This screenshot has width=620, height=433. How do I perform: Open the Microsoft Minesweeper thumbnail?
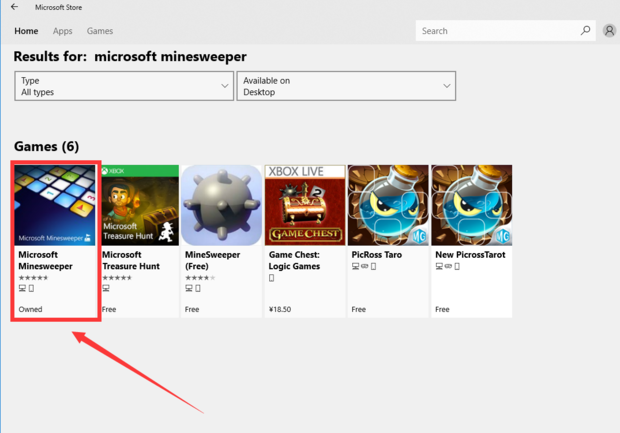click(55, 205)
